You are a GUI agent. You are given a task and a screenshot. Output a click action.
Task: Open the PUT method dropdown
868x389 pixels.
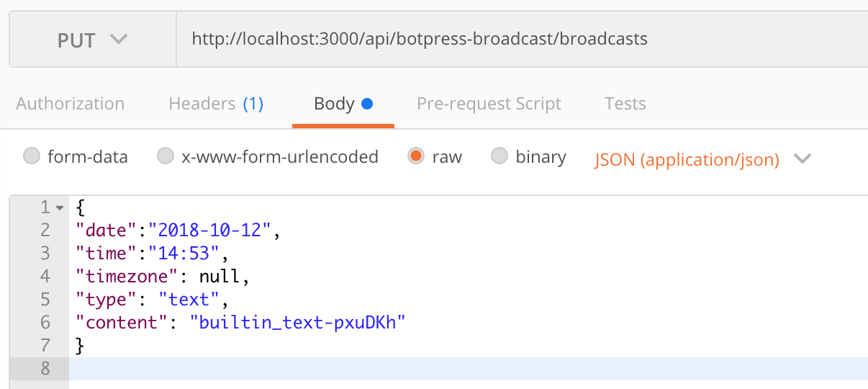click(x=93, y=39)
